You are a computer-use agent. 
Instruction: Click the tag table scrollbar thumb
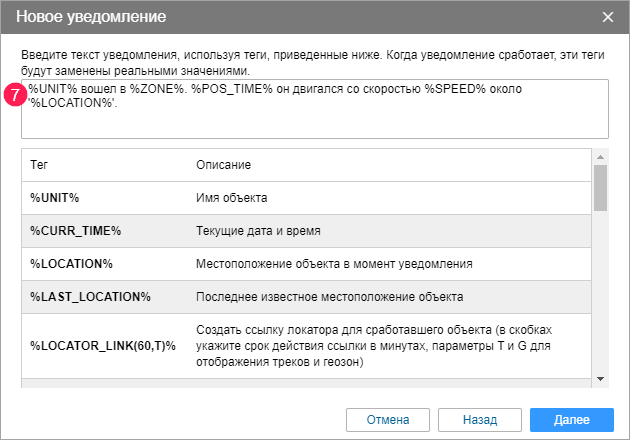(601, 187)
